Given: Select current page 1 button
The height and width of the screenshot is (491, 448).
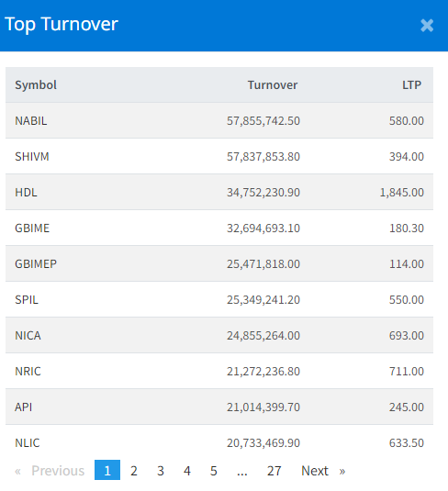Looking at the screenshot, I should [x=107, y=470].
